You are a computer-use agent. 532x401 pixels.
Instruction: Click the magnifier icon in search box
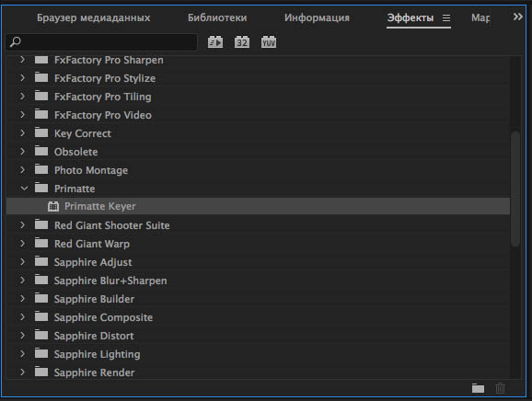[16, 42]
